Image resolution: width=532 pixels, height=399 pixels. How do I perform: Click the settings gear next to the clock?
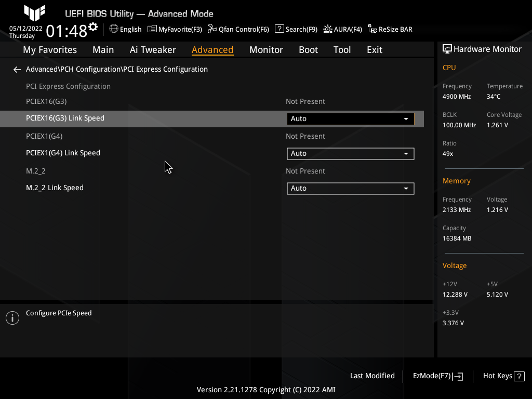[93, 27]
